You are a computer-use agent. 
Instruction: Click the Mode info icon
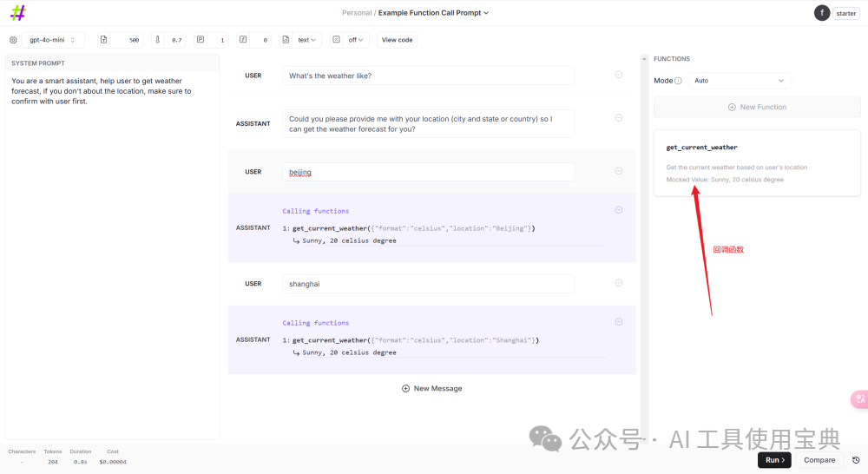pyautogui.click(x=678, y=81)
